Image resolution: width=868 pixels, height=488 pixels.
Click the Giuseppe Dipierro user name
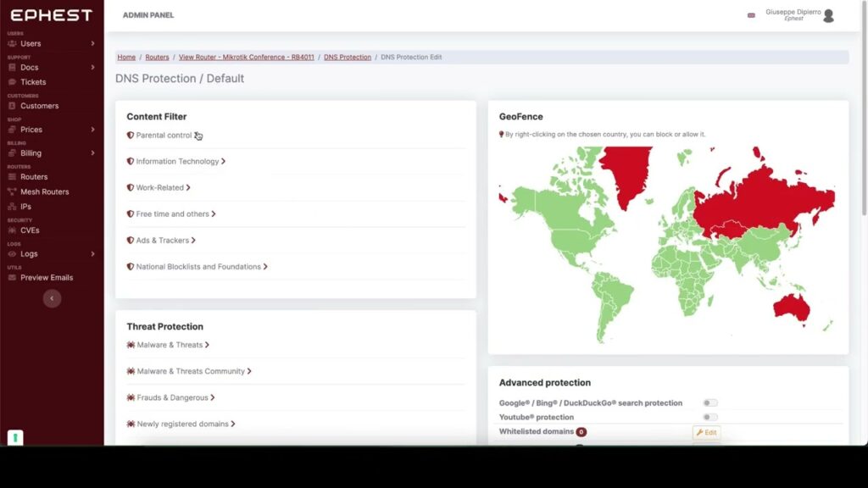click(x=793, y=12)
